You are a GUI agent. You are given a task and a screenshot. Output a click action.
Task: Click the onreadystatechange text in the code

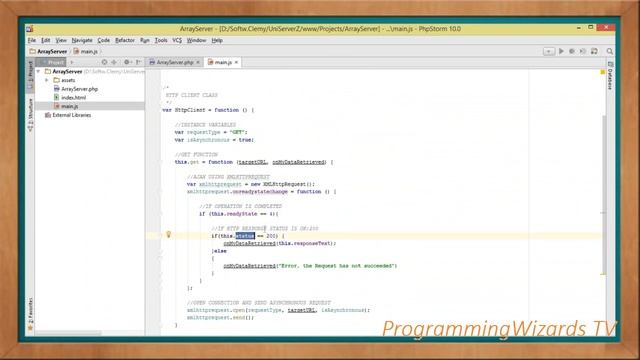[x=260, y=191]
